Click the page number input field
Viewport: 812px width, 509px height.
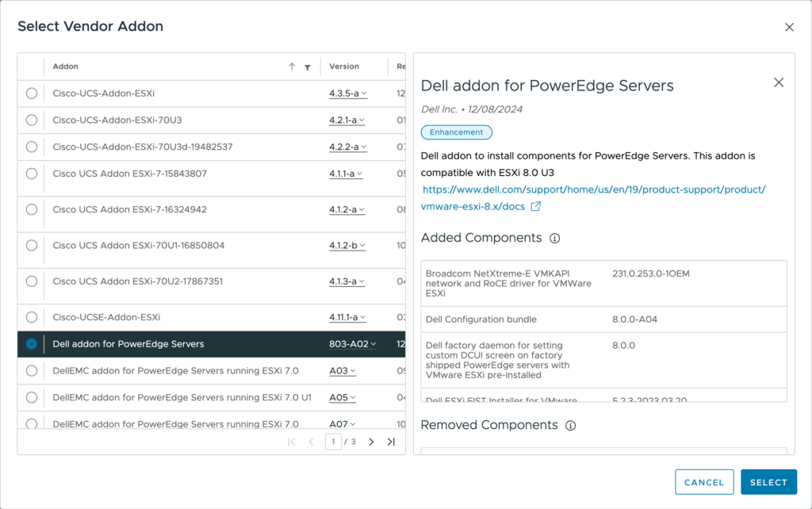coord(333,442)
